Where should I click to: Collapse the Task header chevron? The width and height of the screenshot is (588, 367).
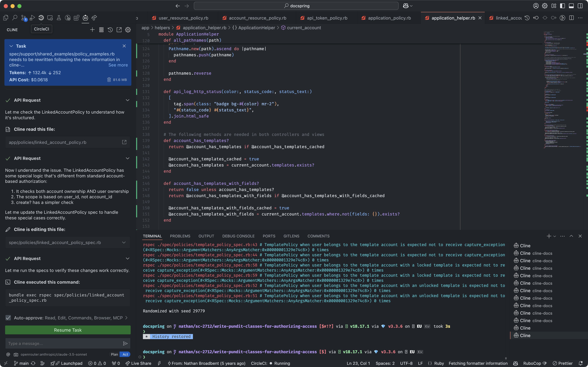11,46
